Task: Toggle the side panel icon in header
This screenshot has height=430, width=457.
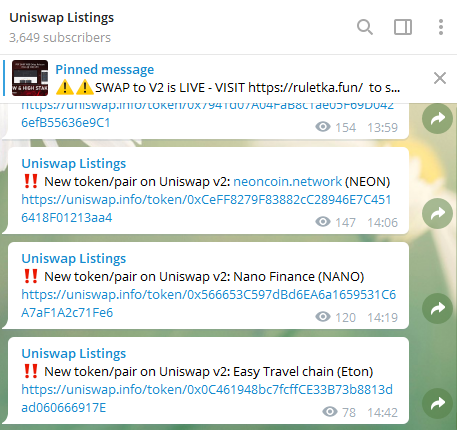Action: point(403,27)
